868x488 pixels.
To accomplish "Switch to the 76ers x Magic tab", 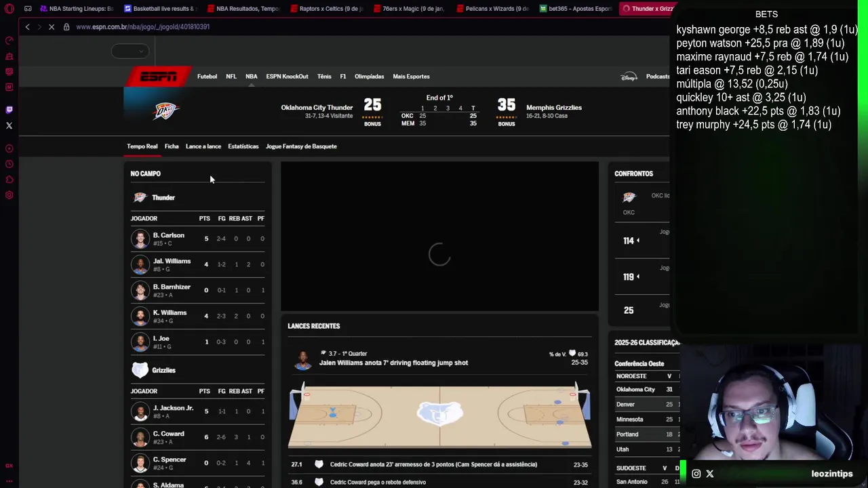I will click(x=410, y=9).
